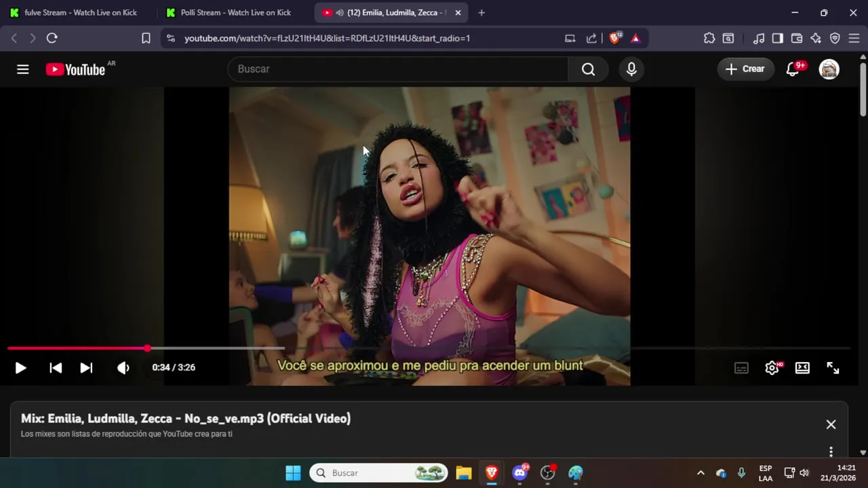Open the Paint palette taskbar app
The image size is (868, 488).
pyautogui.click(x=576, y=473)
